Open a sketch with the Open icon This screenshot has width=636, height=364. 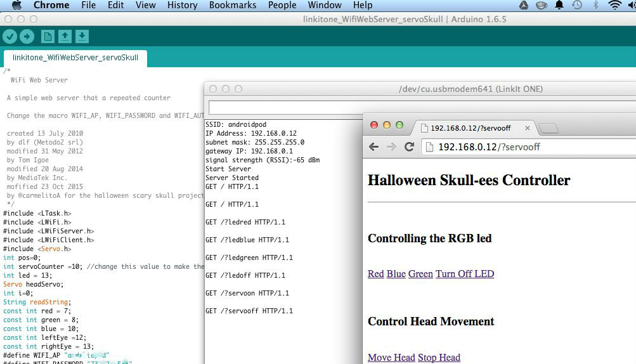(x=65, y=37)
